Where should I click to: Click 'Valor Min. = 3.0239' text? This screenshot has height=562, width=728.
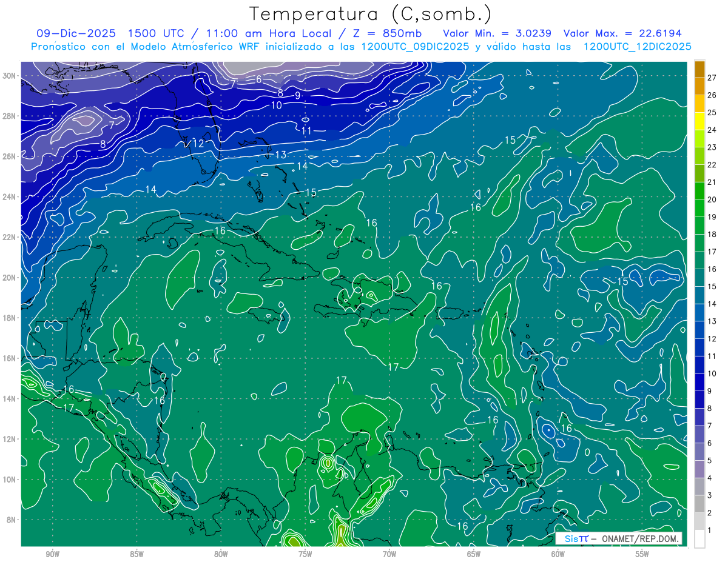(x=498, y=33)
